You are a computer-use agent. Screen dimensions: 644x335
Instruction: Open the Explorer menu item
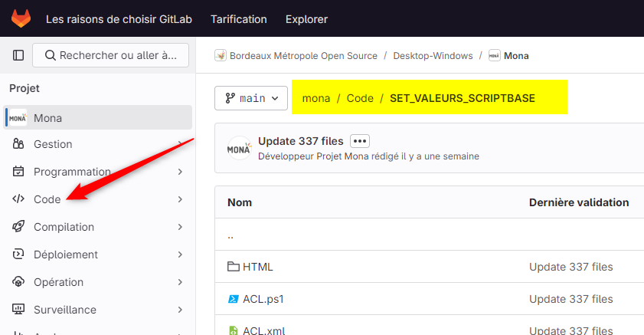(306, 19)
